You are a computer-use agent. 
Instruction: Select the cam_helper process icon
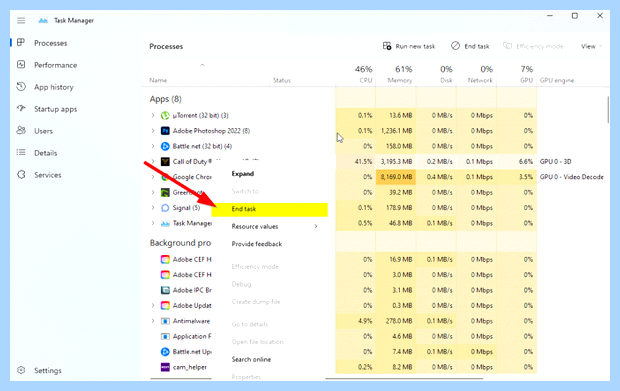click(165, 367)
